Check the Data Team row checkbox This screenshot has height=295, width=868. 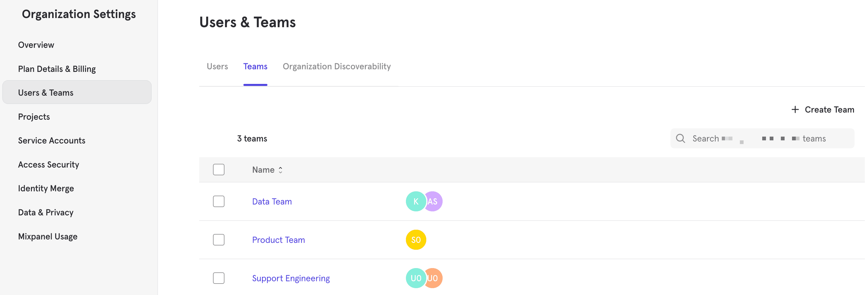pyautogui.click(x=219, y=201)
